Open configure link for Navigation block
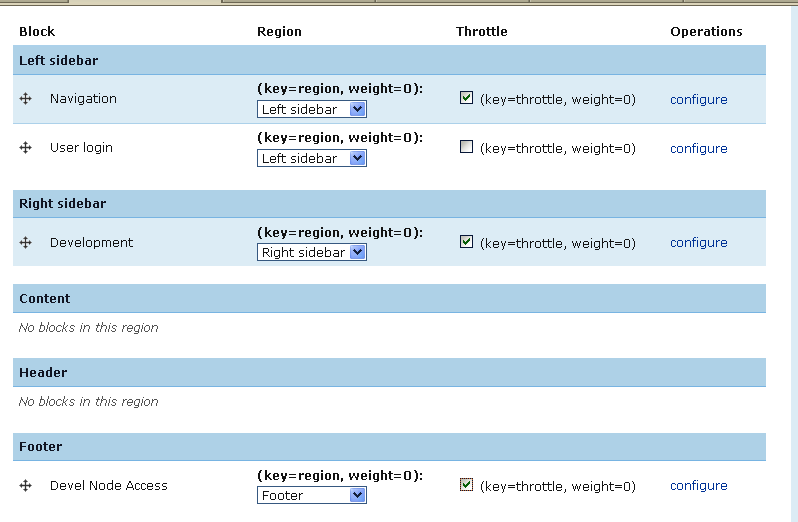Viewport: 798px width, 522px height. (x=698, y=100)
